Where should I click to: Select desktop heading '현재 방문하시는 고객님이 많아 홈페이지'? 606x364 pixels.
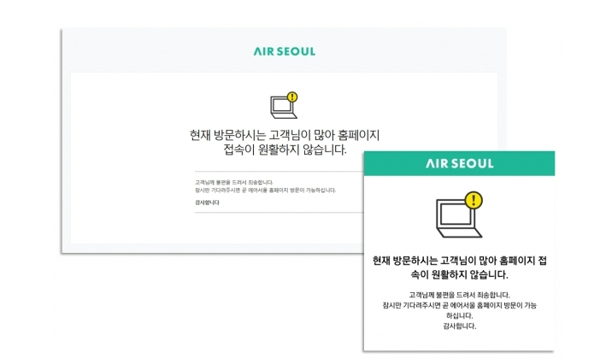pos(285,135)
